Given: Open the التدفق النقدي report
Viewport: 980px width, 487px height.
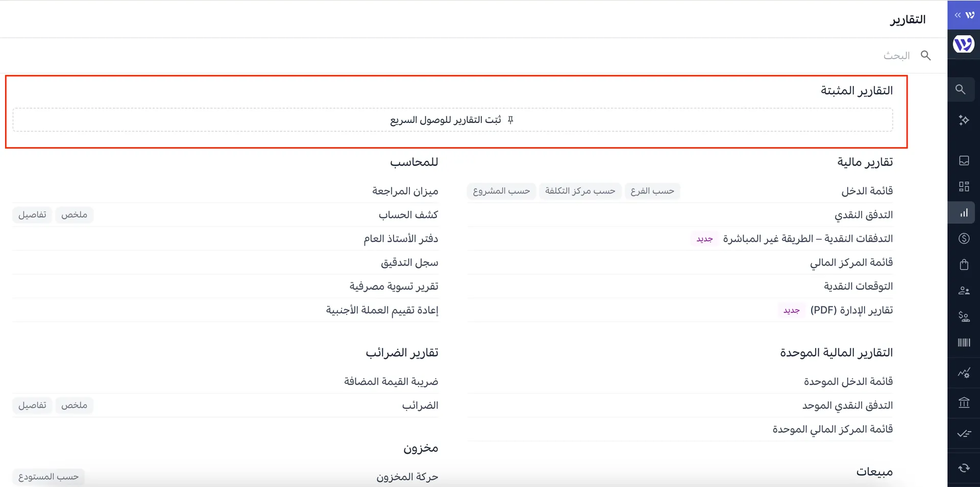Looking at the screenshot, I should [x=864, y=215].
